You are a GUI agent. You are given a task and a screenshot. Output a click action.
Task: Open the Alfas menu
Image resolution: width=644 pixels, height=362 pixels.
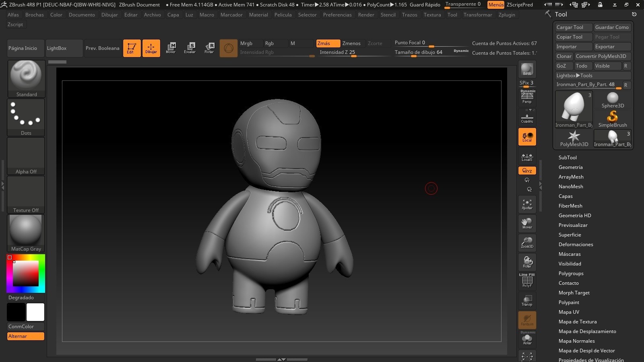pos(13,15)
